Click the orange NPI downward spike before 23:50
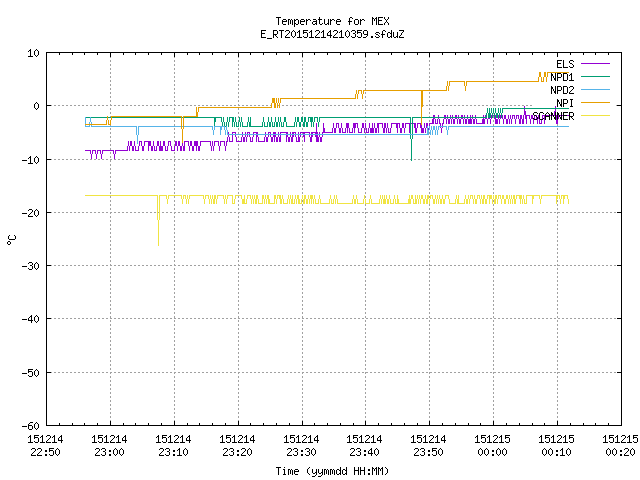 click(x=422, y=108)
